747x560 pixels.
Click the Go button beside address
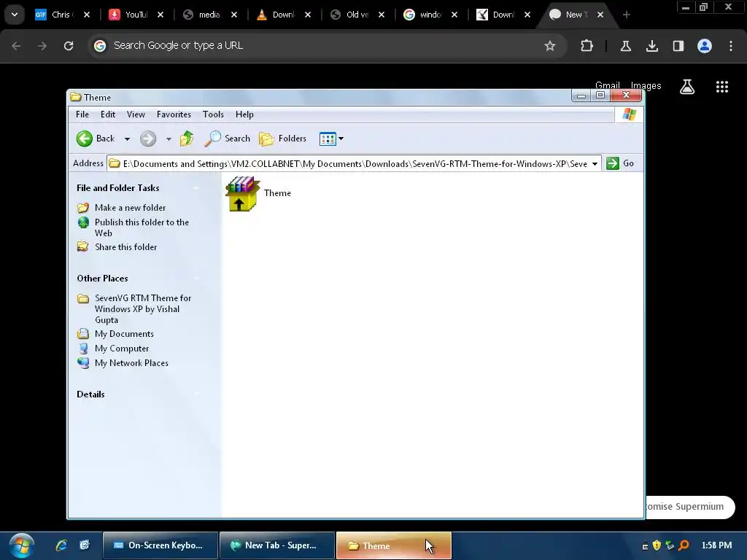pos(620,163)
